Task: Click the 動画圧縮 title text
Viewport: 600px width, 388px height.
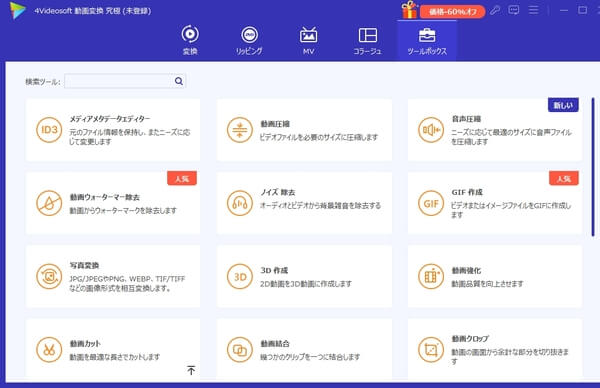Action: pyautogui.click(x=275, y=124)
